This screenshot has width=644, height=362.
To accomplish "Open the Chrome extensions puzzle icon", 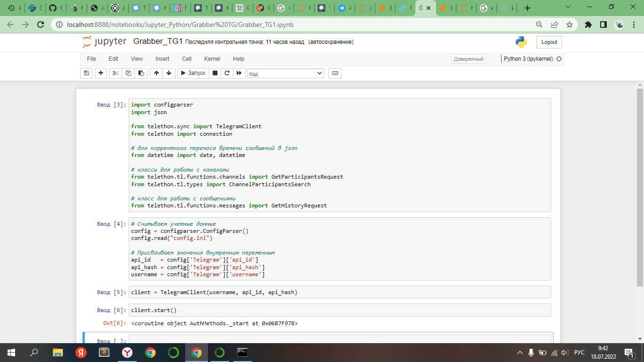I will (x=588, y=25).
